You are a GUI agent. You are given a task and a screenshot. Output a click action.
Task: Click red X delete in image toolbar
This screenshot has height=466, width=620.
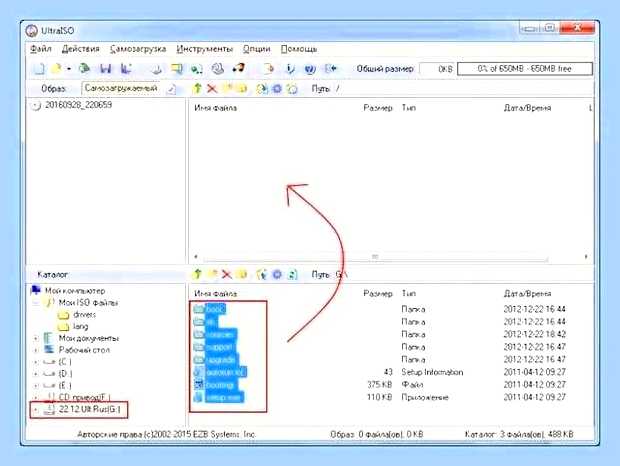[212, 89]
